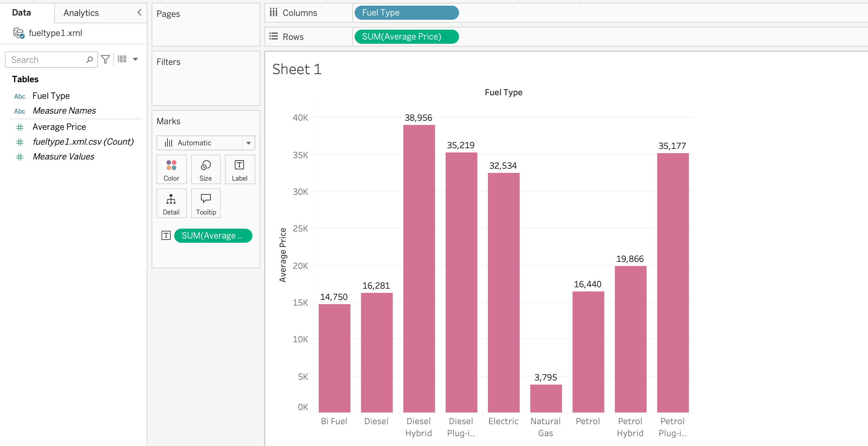Open the Color marks card
868x446 pixels.
click(171, 170)
